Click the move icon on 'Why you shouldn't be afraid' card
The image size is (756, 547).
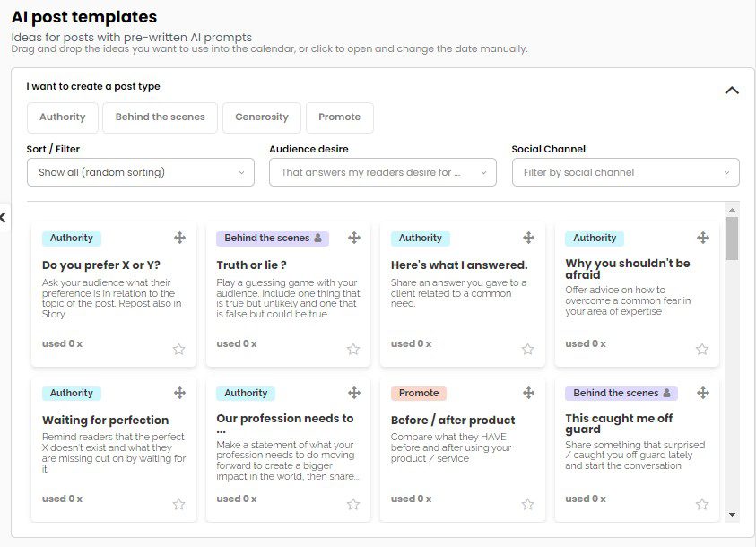[703, 238]
